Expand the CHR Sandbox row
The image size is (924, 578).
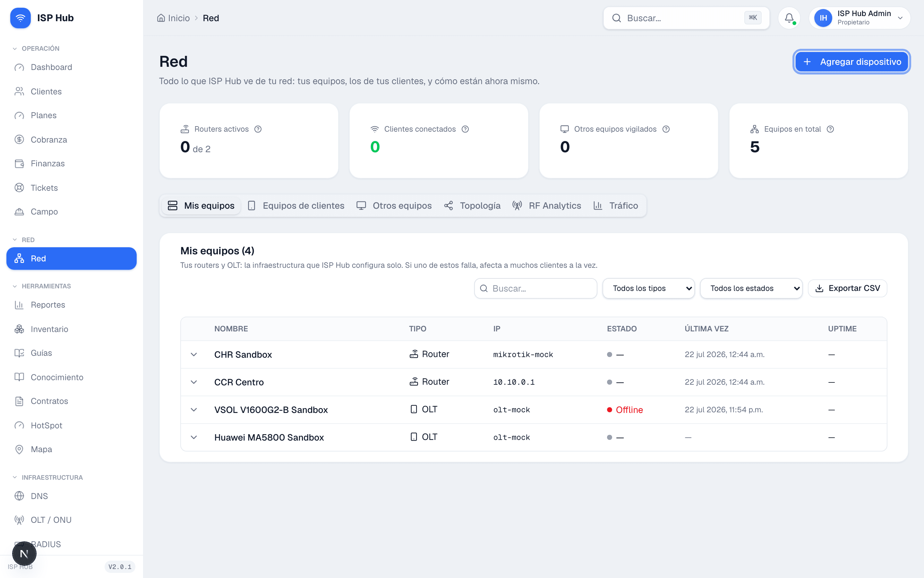point(194,355)
